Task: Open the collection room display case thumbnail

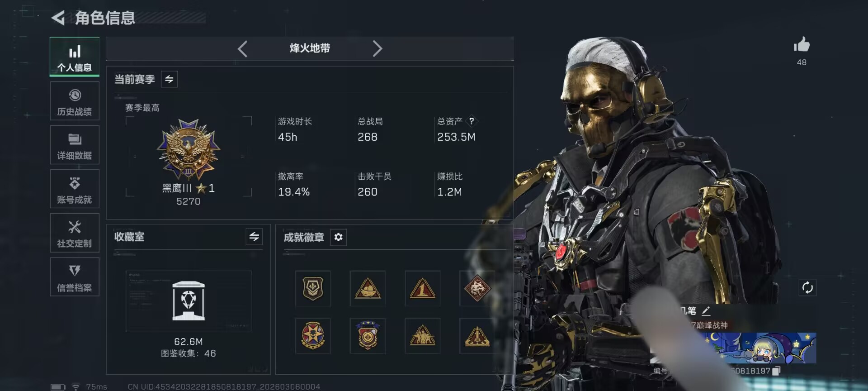Action: pos(189,301)
